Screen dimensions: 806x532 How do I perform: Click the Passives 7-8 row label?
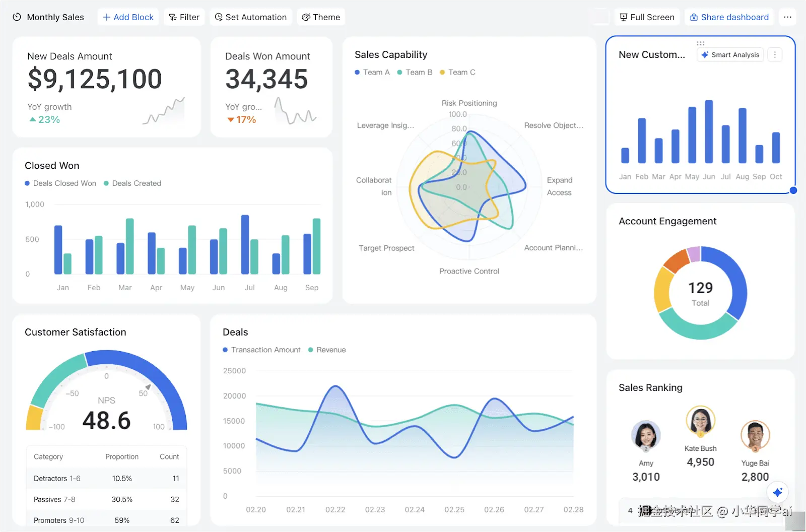(x=54, y=499)
